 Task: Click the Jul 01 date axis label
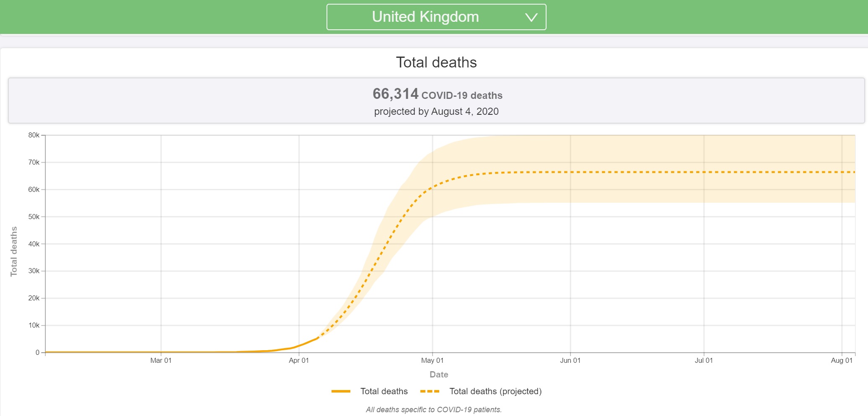[x=704, y=360]
